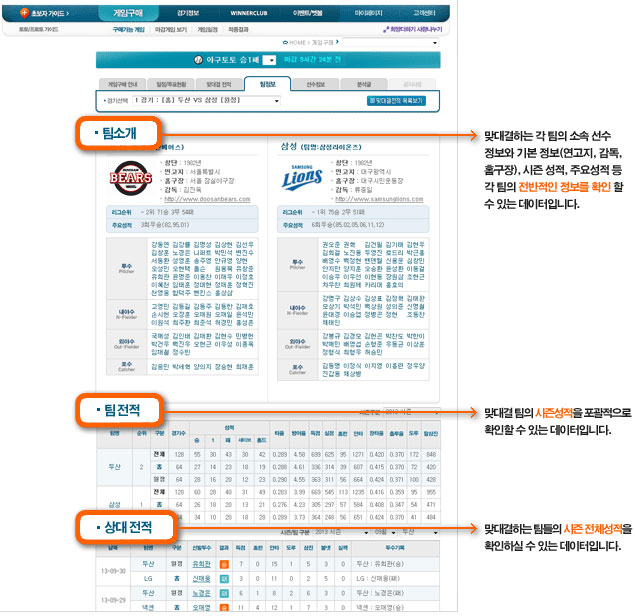
Task: Open the 야구토토 승1패 round dropdown
Action: click(269, 60)
